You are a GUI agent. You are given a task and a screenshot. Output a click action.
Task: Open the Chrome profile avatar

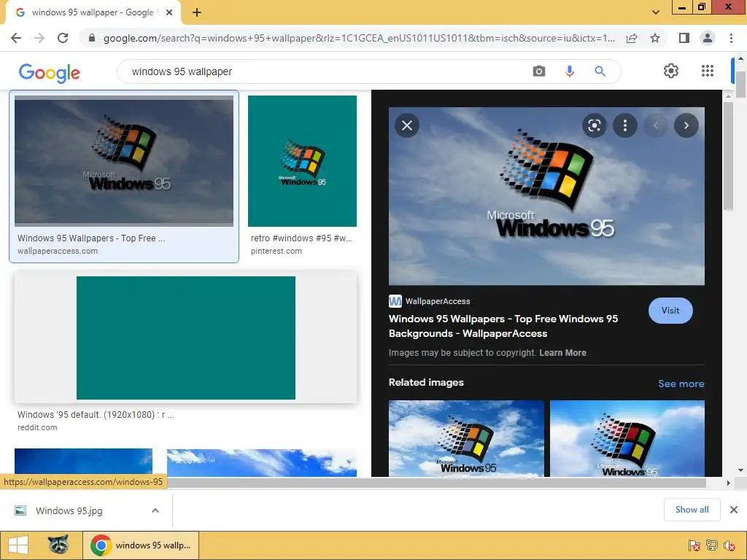coord(708,38)
